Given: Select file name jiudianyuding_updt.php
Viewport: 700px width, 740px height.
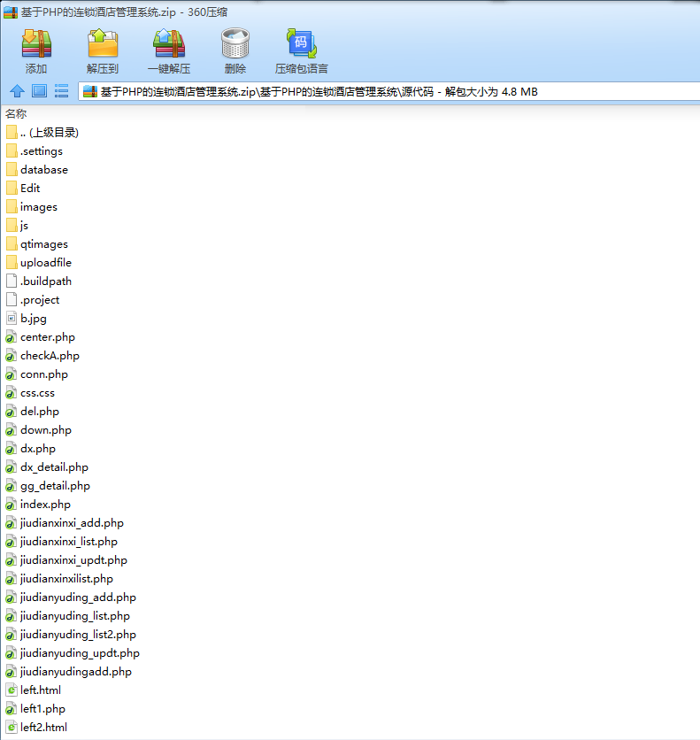Looking at the screenshot, I should [80, 653].
